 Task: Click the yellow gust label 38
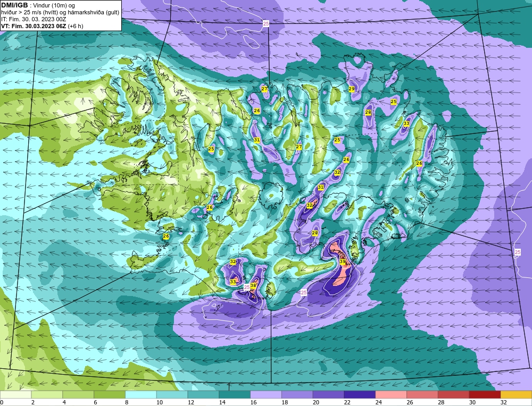[x=253, y=285]
